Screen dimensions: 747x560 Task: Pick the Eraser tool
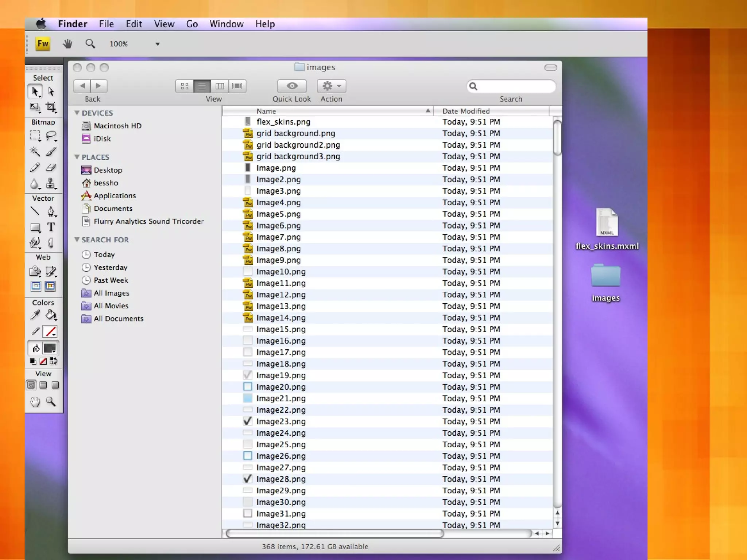[x=51, y=167]
